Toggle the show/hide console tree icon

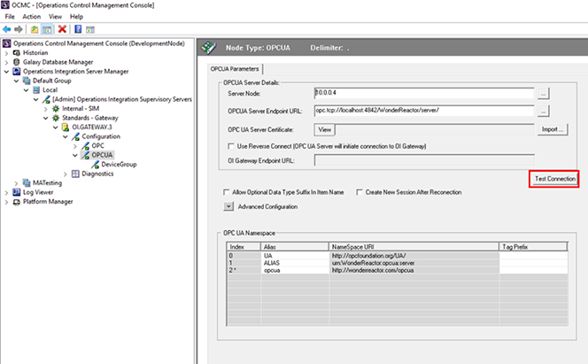coord(47,29)
